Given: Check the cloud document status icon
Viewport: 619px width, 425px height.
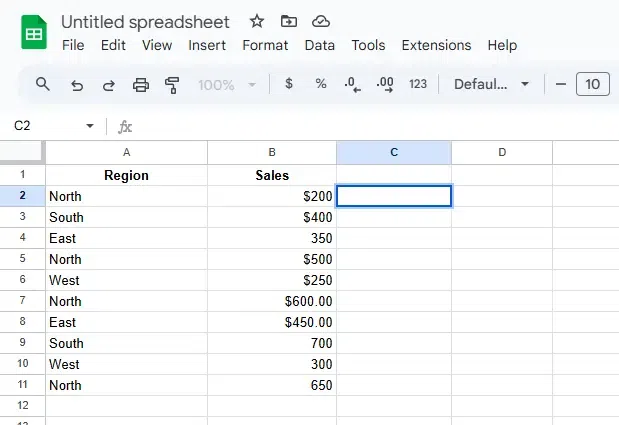Looking at the screenshot, I should click(320, 21).
